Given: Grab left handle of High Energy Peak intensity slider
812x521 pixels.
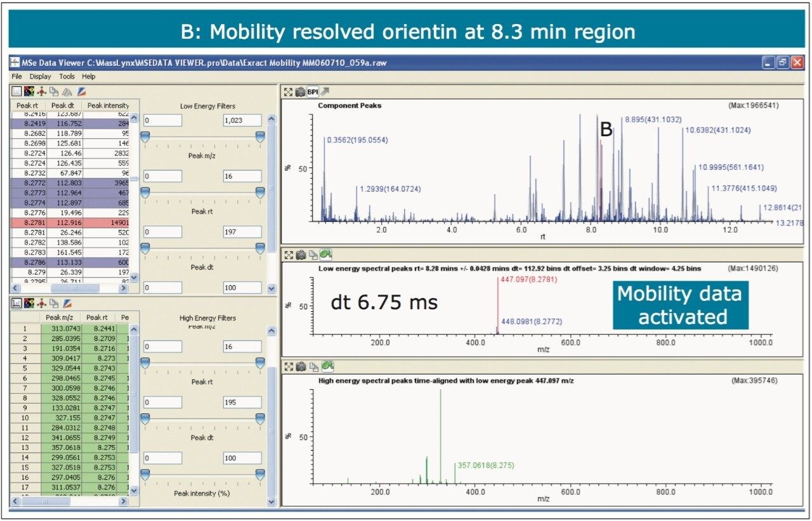Looking at the screenshot, I should coord(145,474).
